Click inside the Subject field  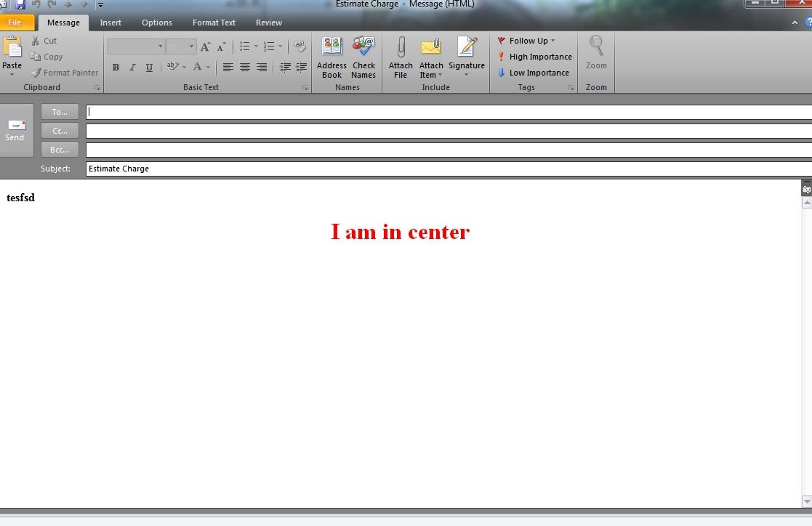pyautogui.click(x=436, y=169)
